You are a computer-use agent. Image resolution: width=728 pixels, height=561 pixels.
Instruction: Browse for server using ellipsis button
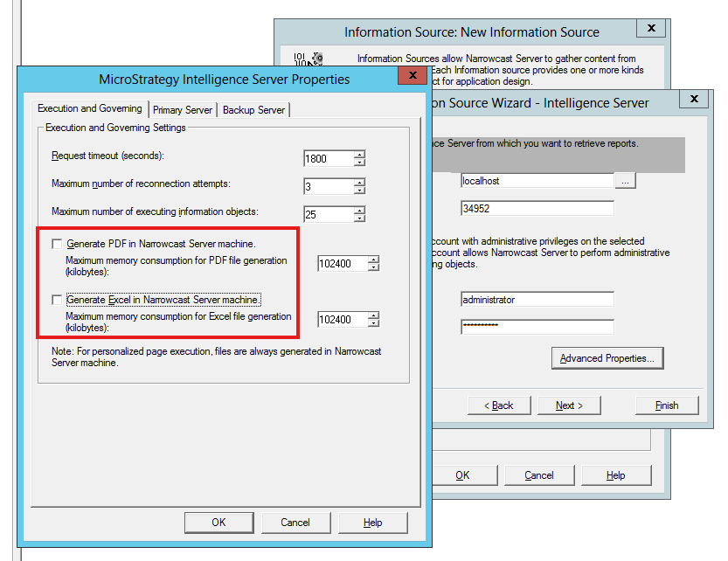[x=626, y=181]
